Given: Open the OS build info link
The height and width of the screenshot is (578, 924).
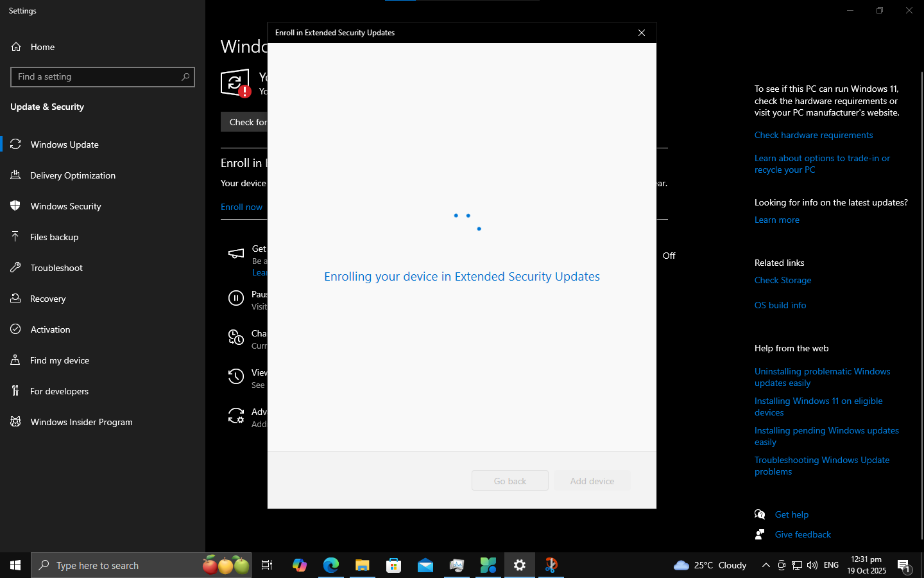Looking at the screenshot, I should point(780,305).
